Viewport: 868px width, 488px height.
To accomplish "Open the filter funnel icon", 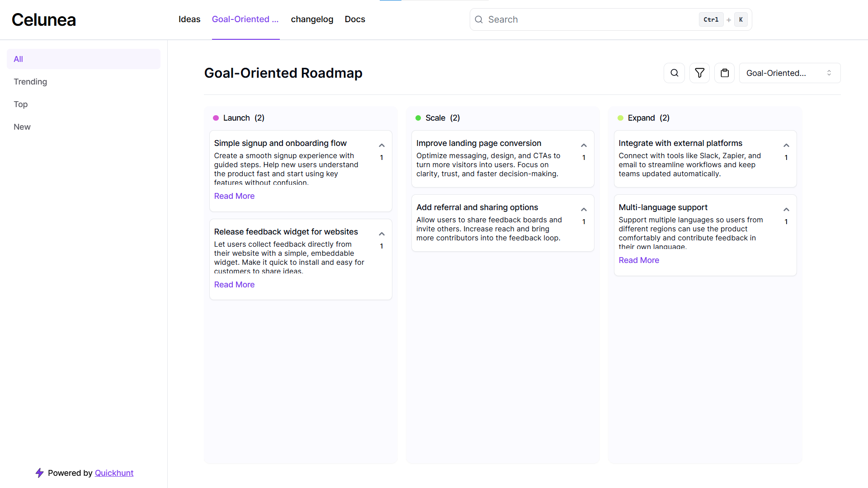I will point(699,73).
